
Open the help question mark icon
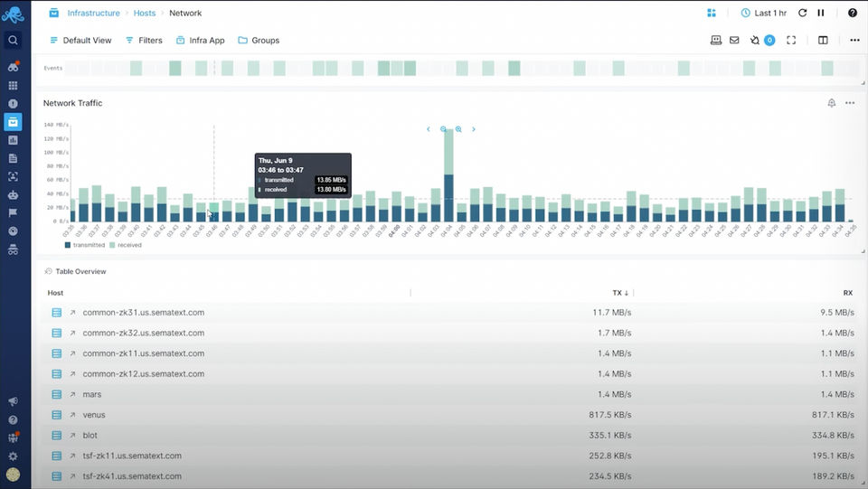(853, 14)
